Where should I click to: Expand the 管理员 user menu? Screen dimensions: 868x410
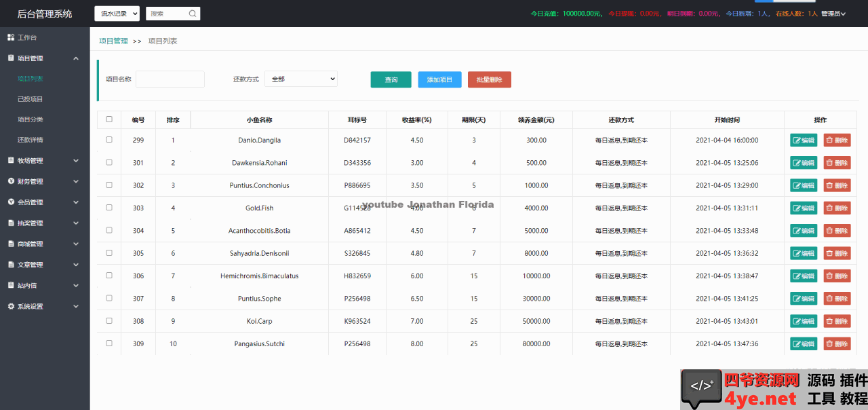(x=833, y=14)
